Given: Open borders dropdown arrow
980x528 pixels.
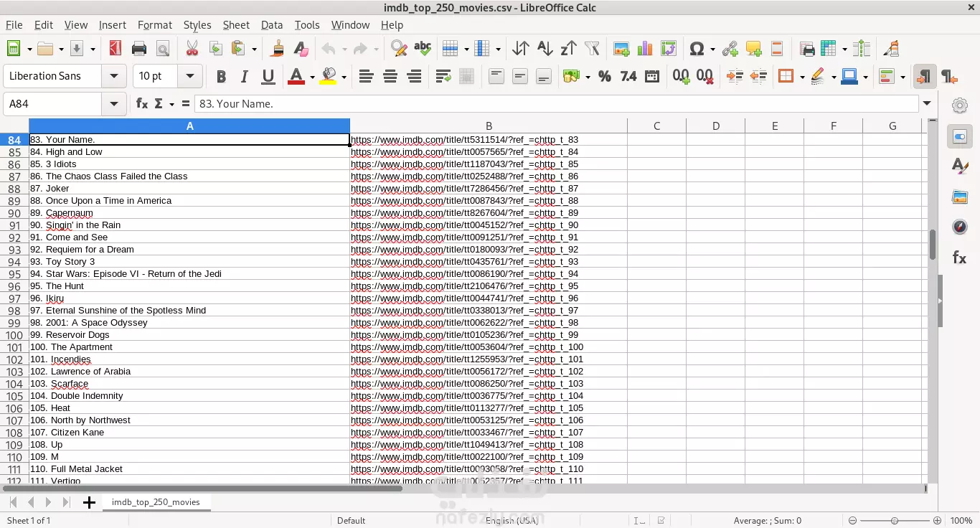Looking at the screenshot, I should coord(802,77).
